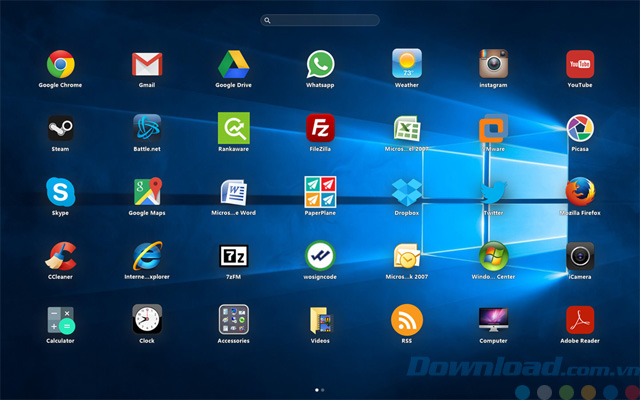Open the Clock app
The height and width of the screenshot is (400, 640).
pyautogui.click(x=147, y=319)
